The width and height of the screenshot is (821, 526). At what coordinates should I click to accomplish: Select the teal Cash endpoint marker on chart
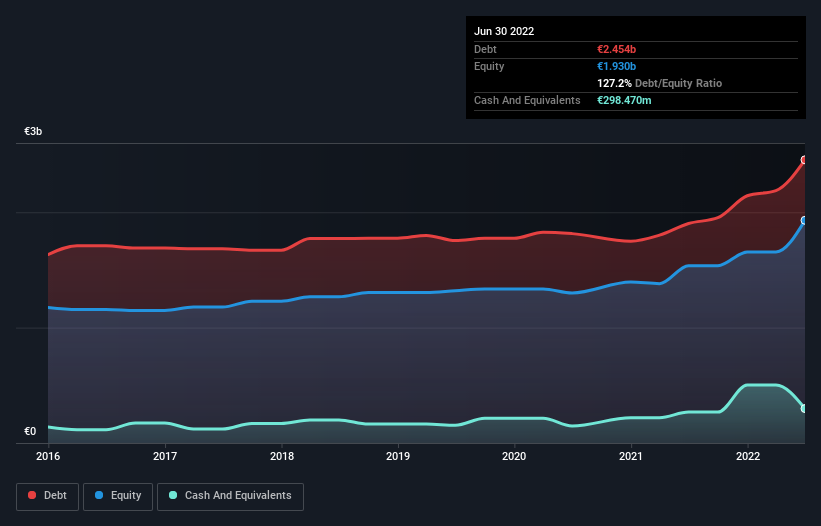(x=804, y=408)
